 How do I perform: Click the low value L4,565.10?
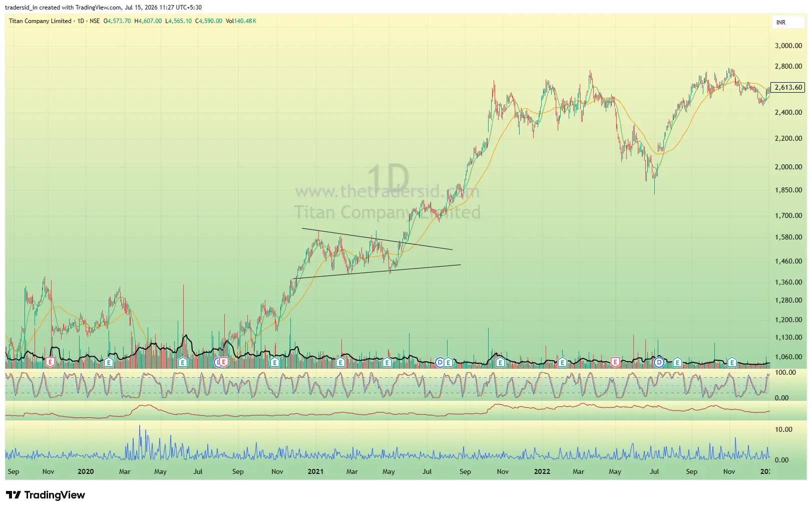tap(179, 21)
